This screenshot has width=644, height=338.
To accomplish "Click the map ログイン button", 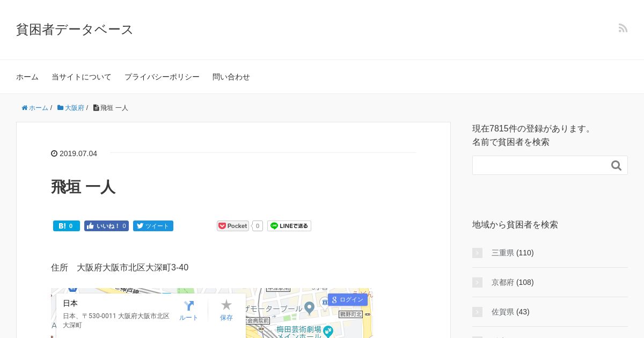I will (x=348, y=299).
